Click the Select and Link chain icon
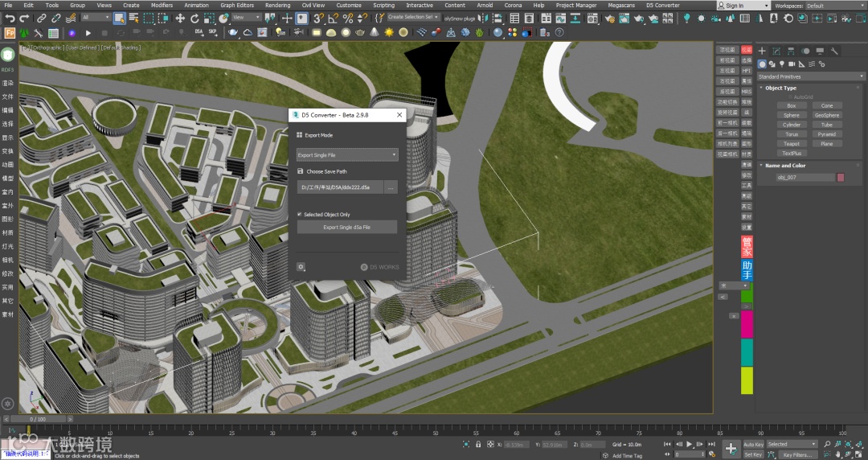The height and width of the screenshot is (460, 868). pyautogui.click(x=42, y=18)
